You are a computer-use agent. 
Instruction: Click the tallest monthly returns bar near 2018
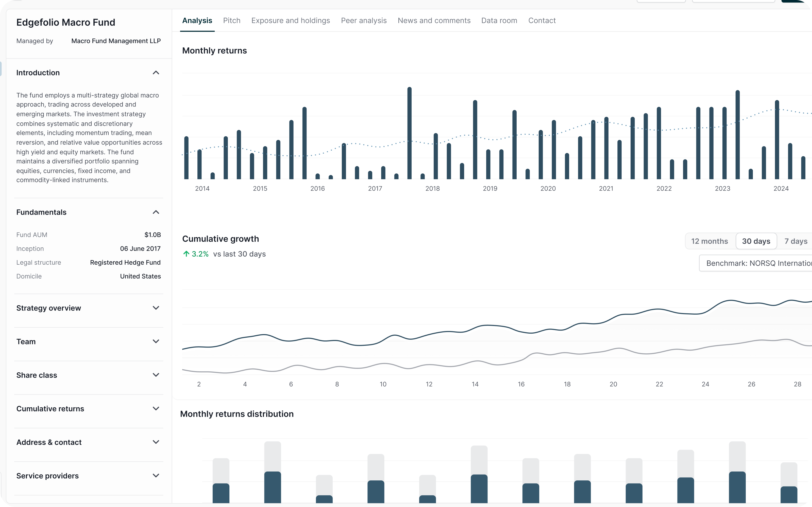(x=409, y=134)
